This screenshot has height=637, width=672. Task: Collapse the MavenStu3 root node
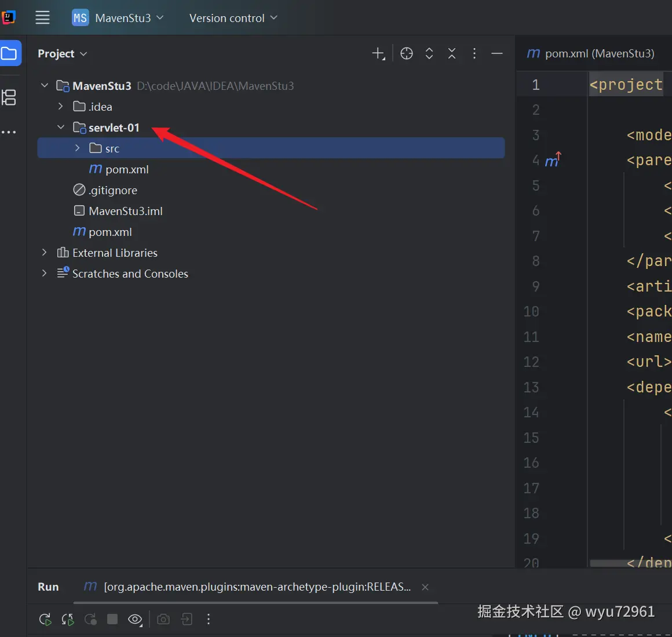point(44,85)
